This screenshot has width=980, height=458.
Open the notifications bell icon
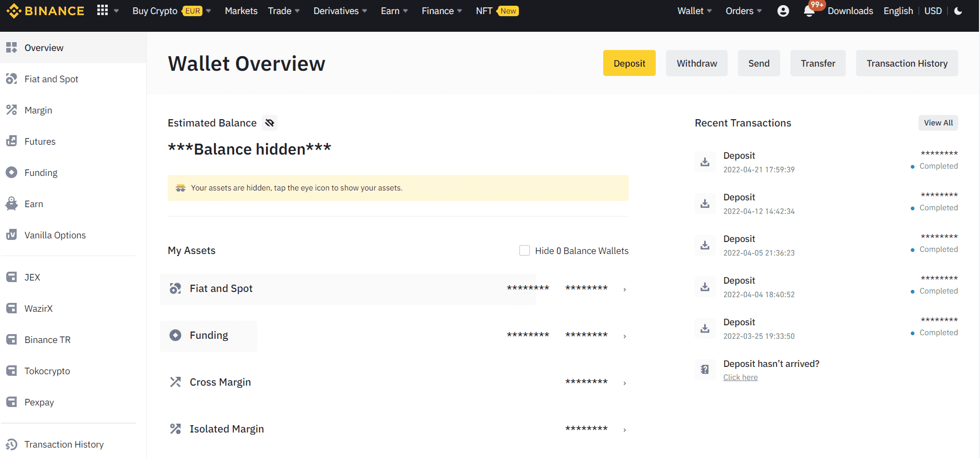809,11
